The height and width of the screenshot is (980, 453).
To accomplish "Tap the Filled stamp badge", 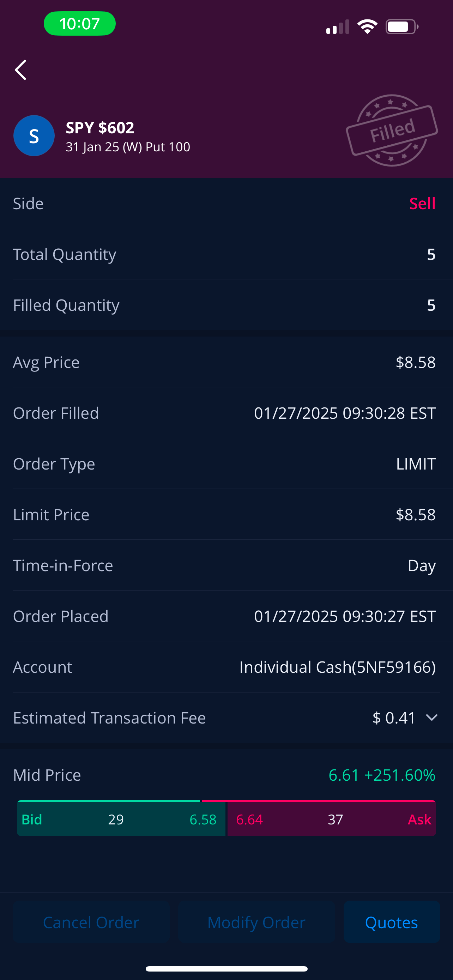I will click(392, 130).
